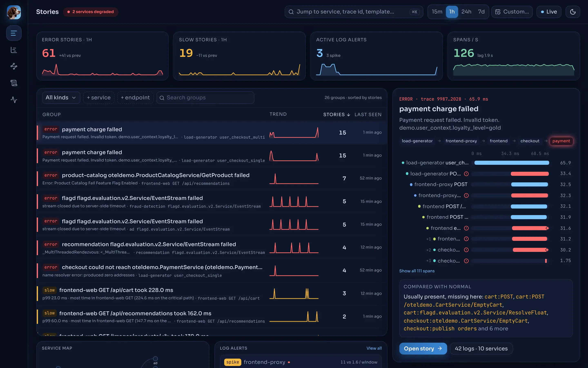Open the bar chart view sidebar icon
The image size is (588, 368).
click(14, 50)
